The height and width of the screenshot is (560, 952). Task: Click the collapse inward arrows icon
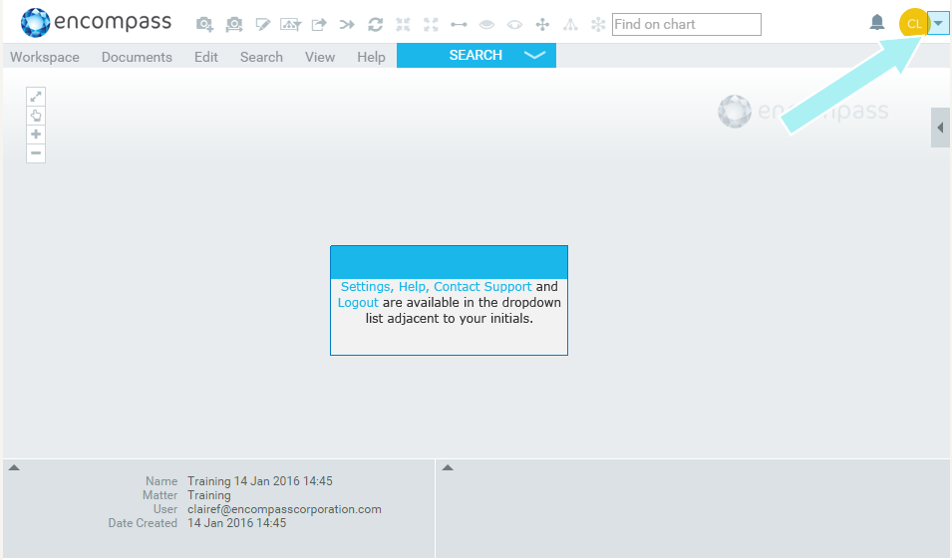click(x=403, y=24)
